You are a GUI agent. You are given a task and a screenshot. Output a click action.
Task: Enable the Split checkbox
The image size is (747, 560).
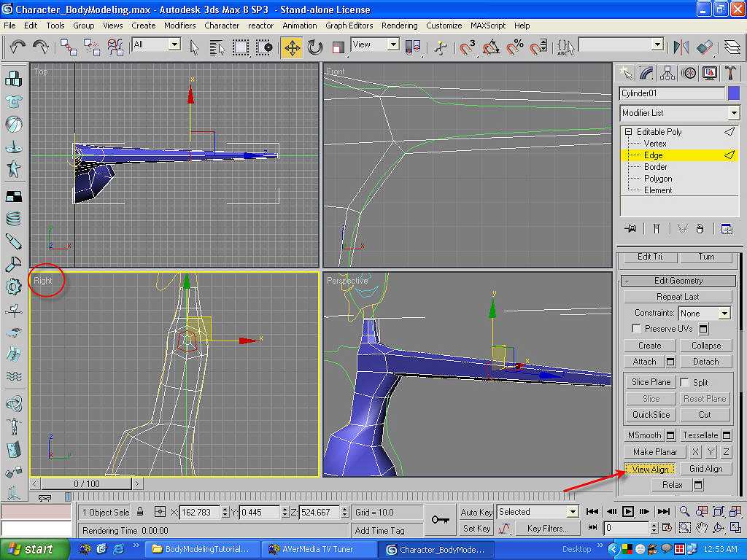(x=684, y=382)
